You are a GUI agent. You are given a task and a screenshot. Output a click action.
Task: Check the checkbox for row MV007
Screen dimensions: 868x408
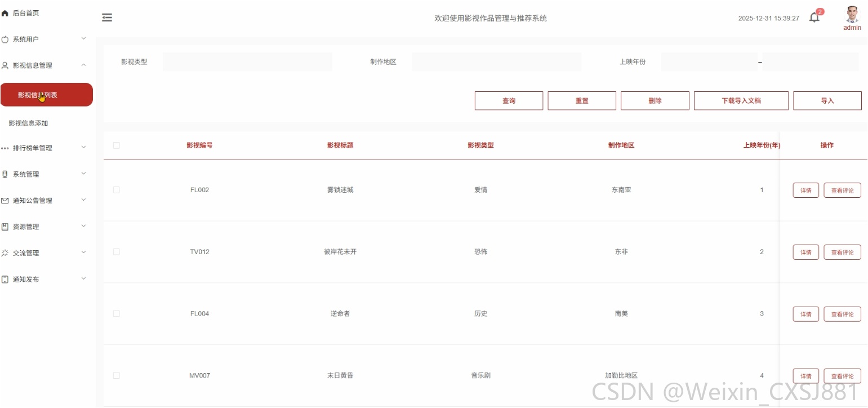coord(116,375)
